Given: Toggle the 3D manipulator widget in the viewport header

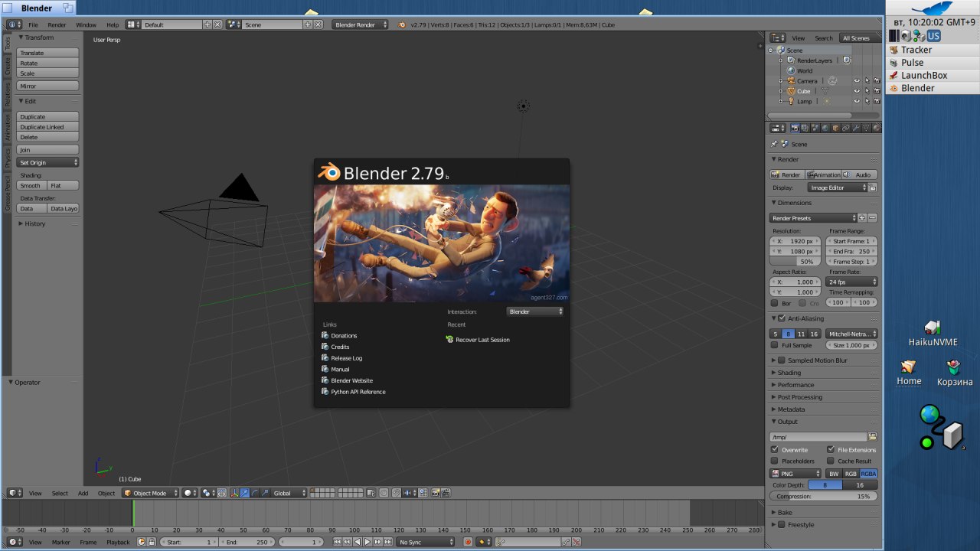Looking at the screenshot, I should [234, 493].
